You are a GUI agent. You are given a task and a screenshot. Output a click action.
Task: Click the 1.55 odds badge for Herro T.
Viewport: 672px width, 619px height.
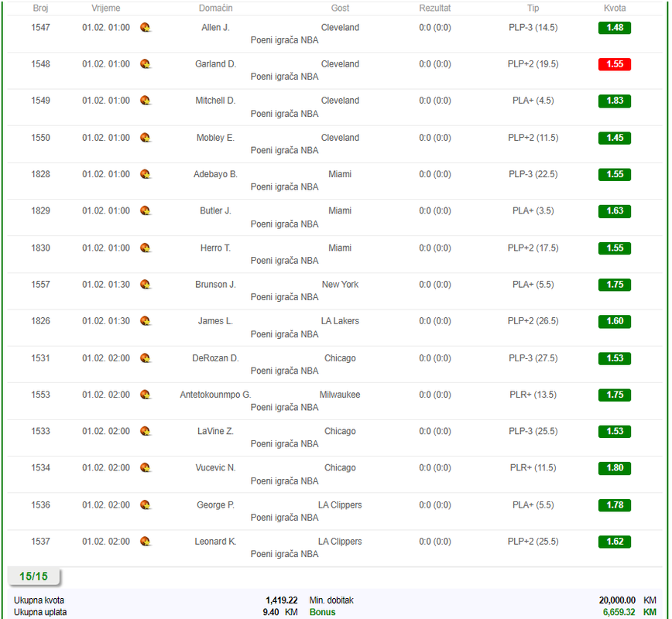coord(615,248)
